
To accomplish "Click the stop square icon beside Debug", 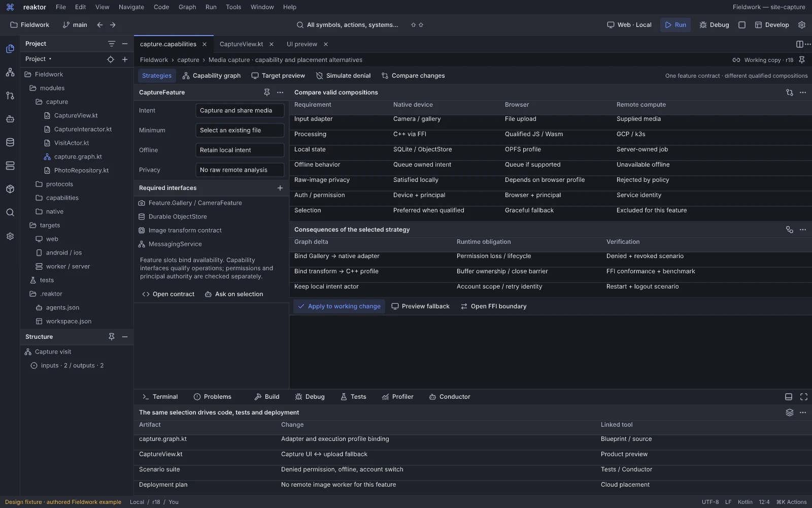I will [x=742, y=25].
